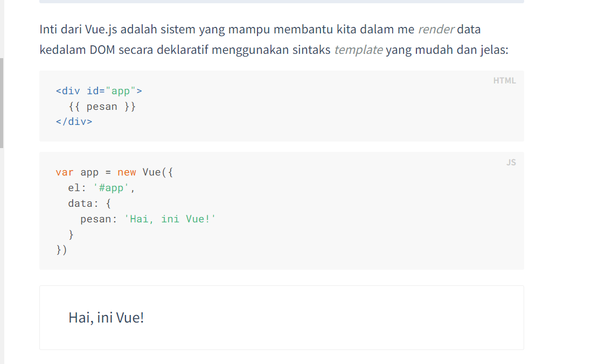Click the {{ pesan }} interpolation line
Image resolution: width=599 pixels, height=364 pixels.
pos(102,107)
